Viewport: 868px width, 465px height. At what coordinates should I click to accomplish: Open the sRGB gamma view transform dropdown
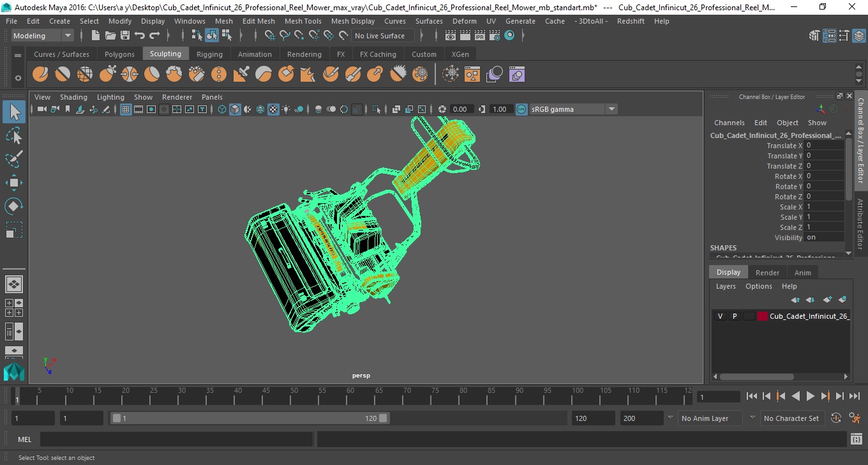(x=574, y=109)
